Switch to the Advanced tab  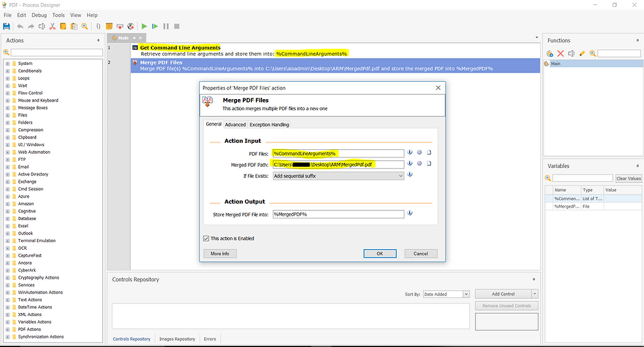(x=235, y=124)
